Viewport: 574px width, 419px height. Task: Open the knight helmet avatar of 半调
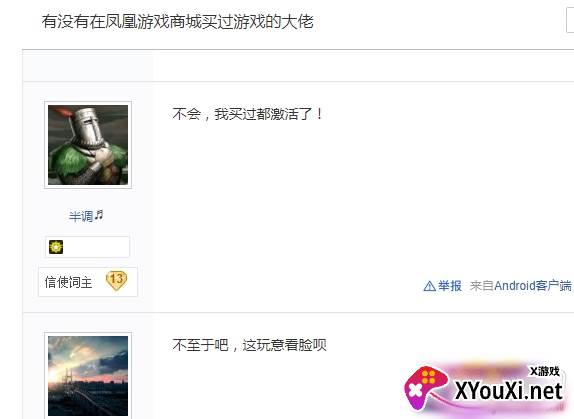(88, 145)
